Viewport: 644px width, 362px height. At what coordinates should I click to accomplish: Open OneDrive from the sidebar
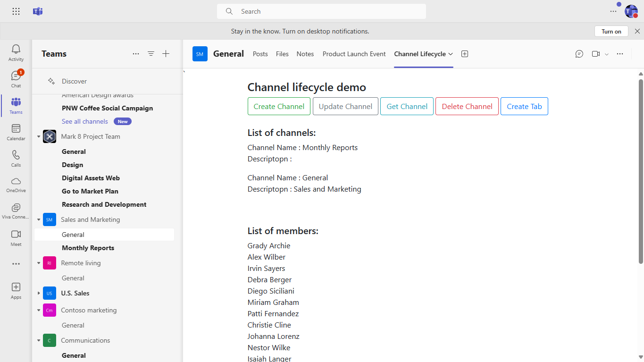point(16,185)
